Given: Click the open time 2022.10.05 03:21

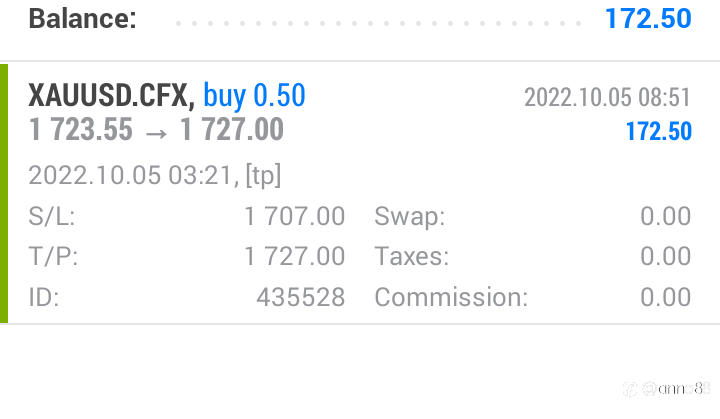Looking at the screenshot, I should (134, 176).
